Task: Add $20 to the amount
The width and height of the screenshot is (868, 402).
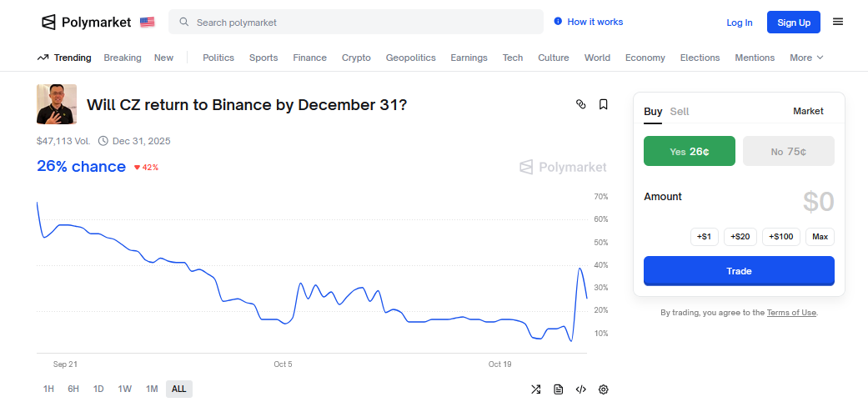Action: [740, 237]
